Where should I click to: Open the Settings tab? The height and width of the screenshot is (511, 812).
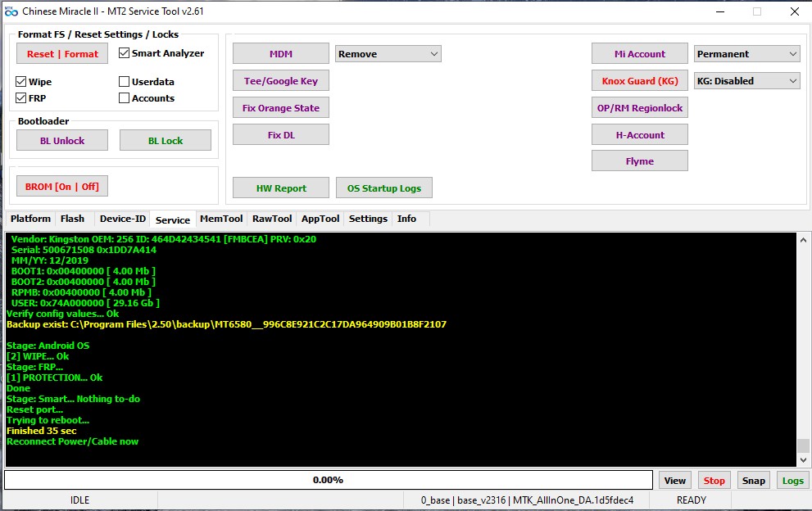368,219
